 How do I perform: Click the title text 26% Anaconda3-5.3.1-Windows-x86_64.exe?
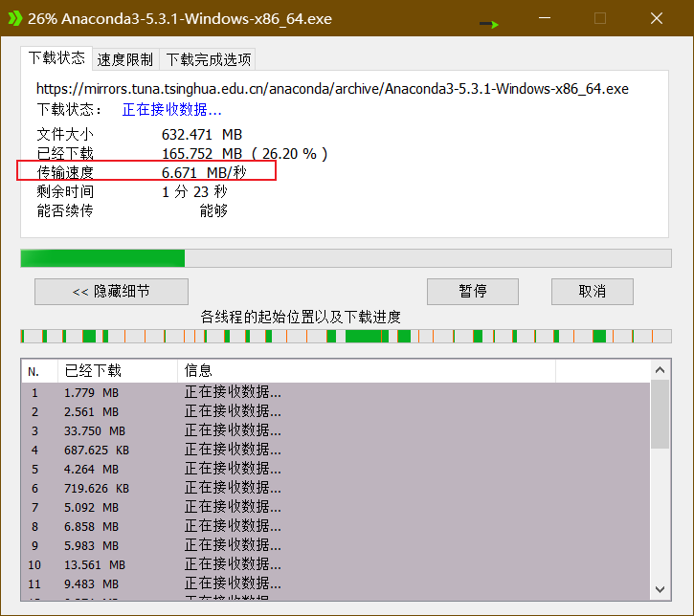[180, 19]
